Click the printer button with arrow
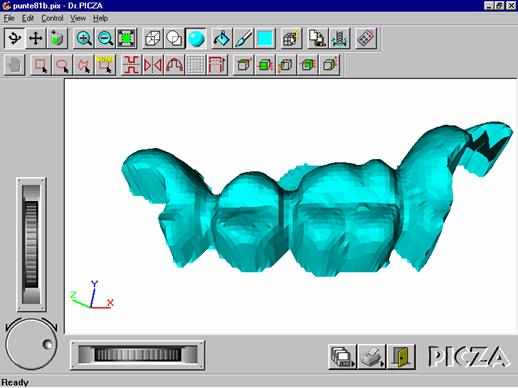 click(372, 357)
